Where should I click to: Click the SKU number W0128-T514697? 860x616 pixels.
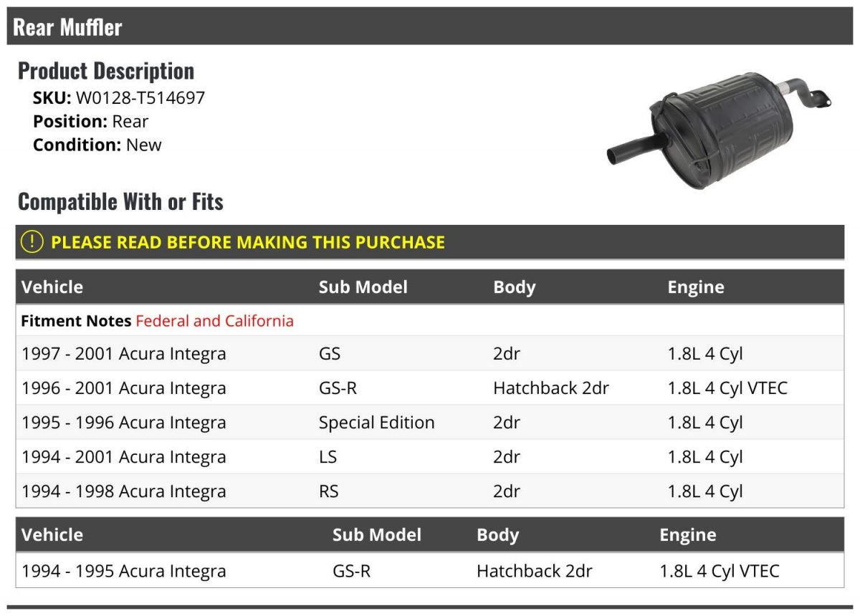(x=140, y=98)
